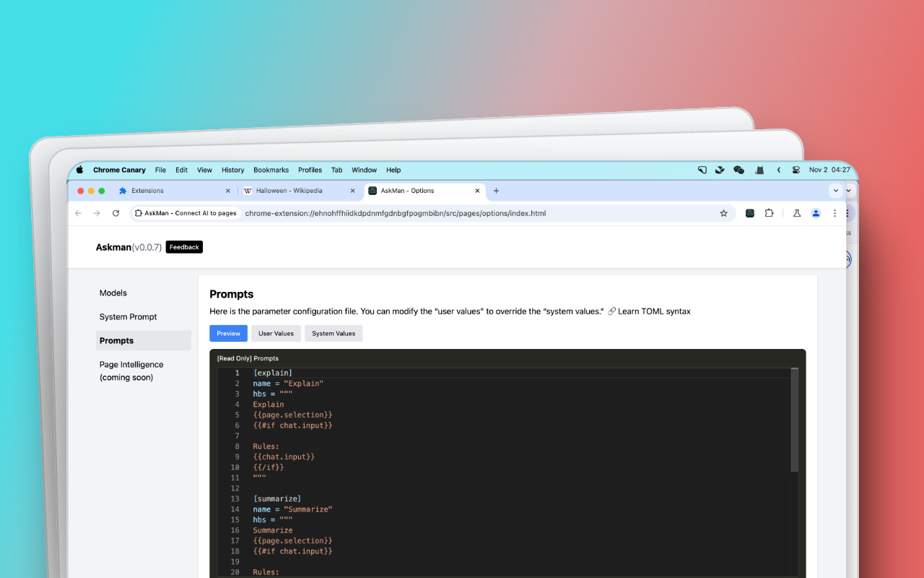Reload the page
The image size is (924, 578).
click(115, 213)
